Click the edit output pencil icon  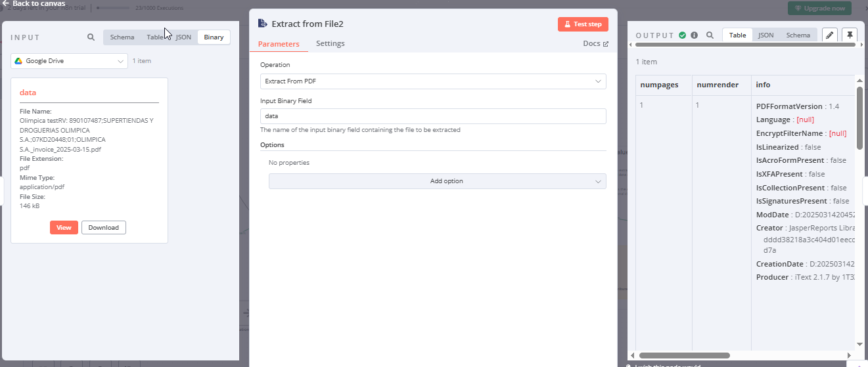[830, 35]
